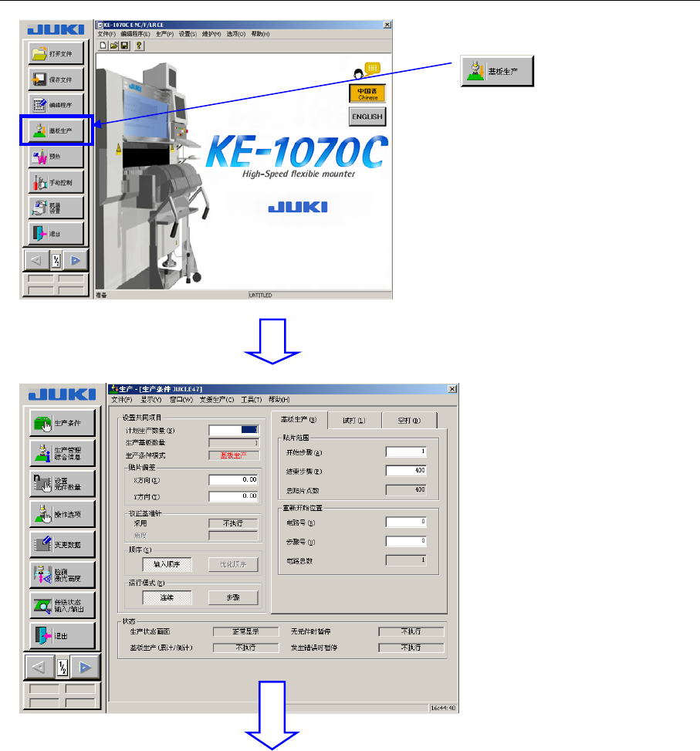Click 16:44:40 clock in production status bar
The height and width of the screenshot is (751, 700).
tap(443, 708)
